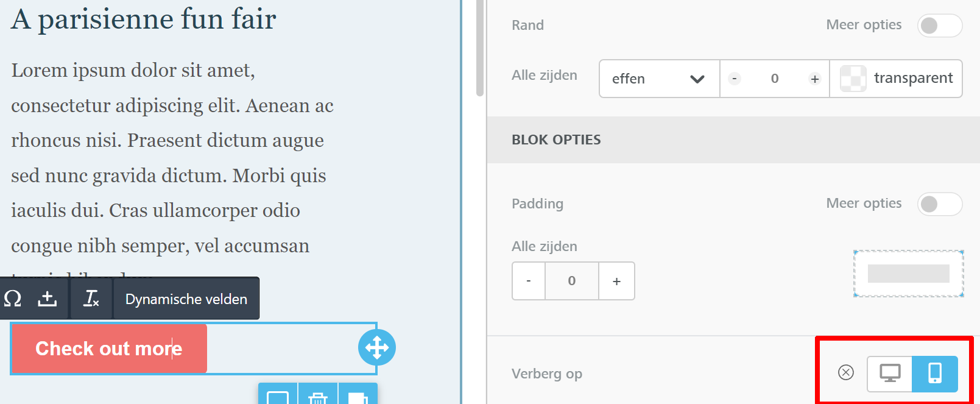980x404 pixels.
Task: Clear the Verberg op setting
Action: click(846, 372)
